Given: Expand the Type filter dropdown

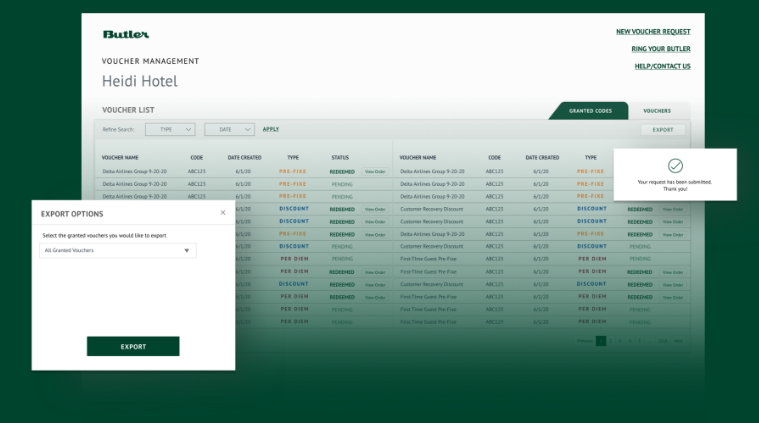Looking at the screenshot, I should 170,129.
